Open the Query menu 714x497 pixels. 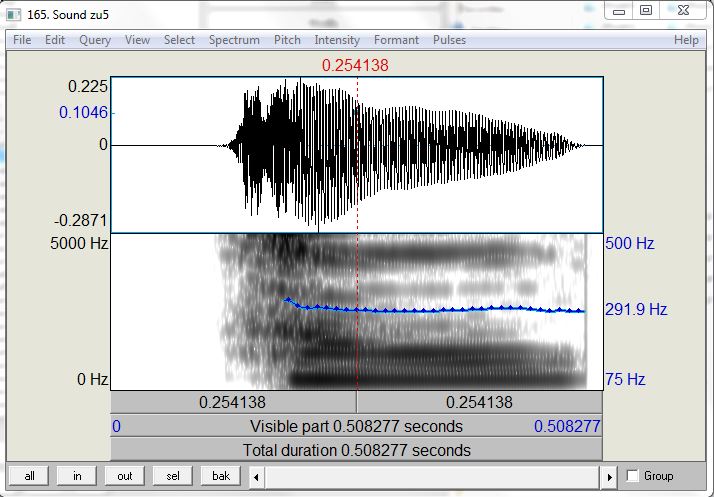95,40
